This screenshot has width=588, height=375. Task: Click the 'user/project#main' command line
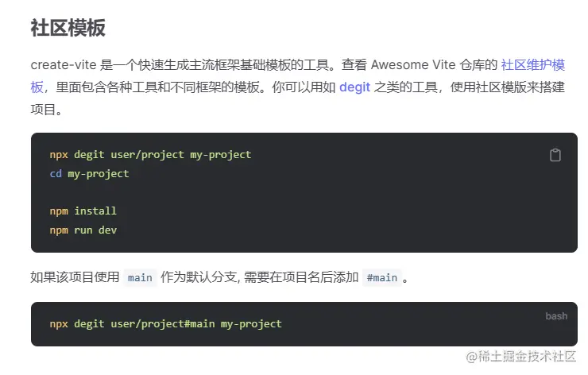click(x=165, y=323)
